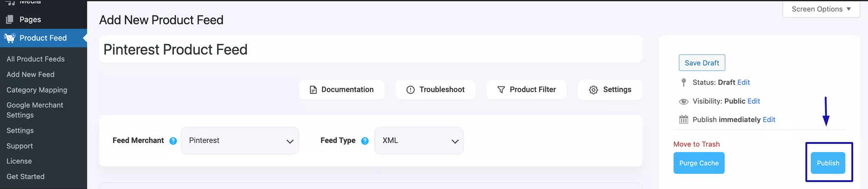The height and width of the screenshot is (189, 868).
Task: Open the License page
Action: point(19,161)
